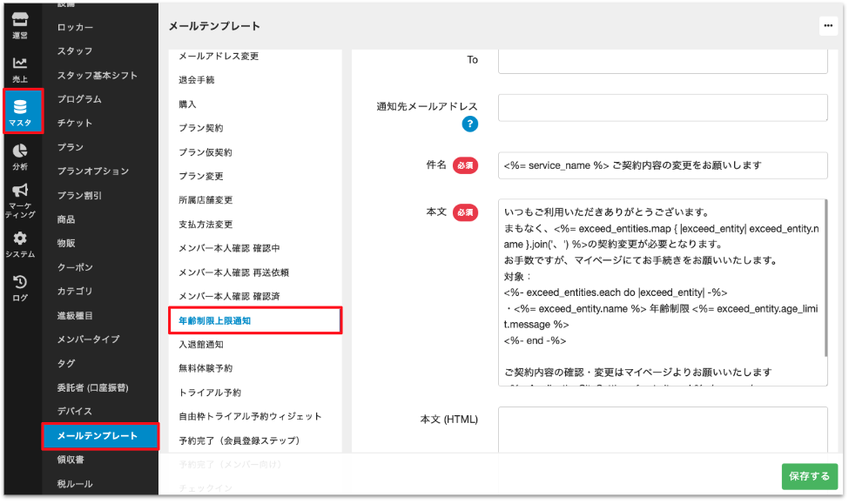The image size is (849, 504).
Task: Select 入退館通知 template
Action: click(x=199, y=345)
